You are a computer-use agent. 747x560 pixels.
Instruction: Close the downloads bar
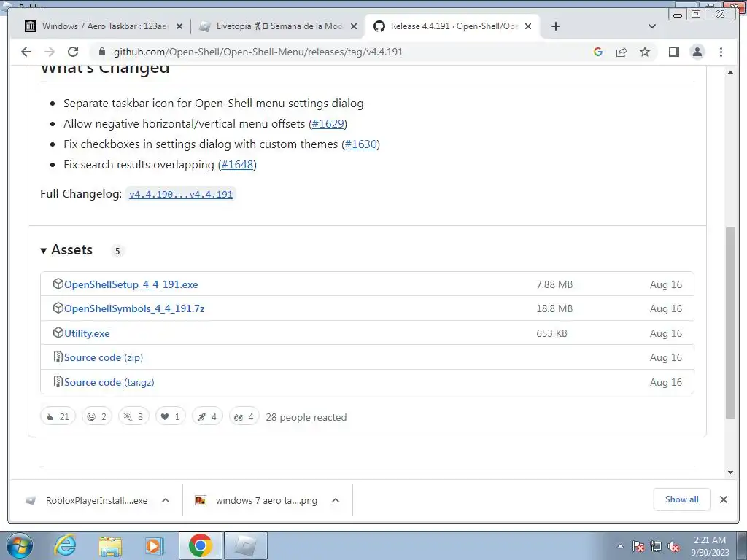point(723,499)
